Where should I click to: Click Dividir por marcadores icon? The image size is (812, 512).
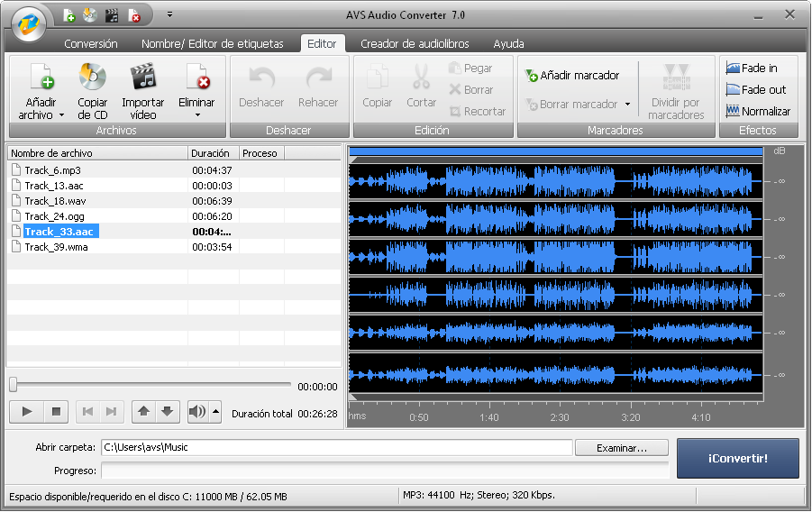pos(676,78)
